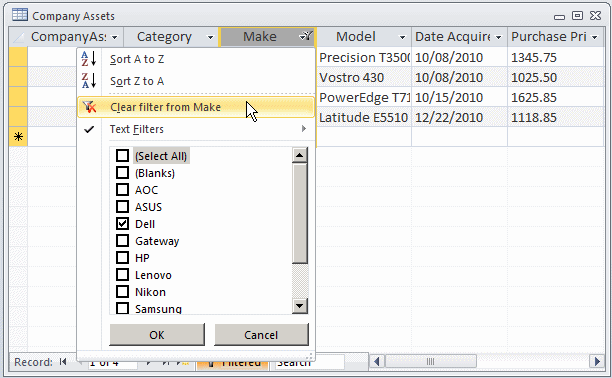Go to first record navigation icon

[x=63, y=362]
